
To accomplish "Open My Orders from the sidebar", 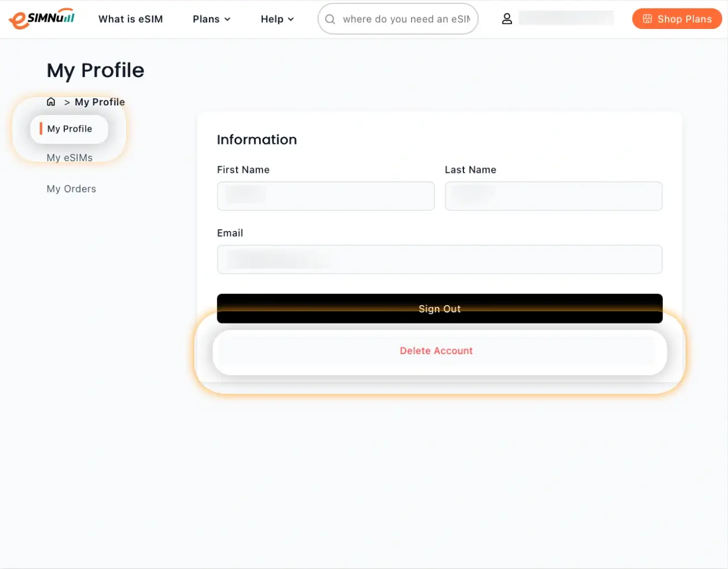I will tap(71, 189).
